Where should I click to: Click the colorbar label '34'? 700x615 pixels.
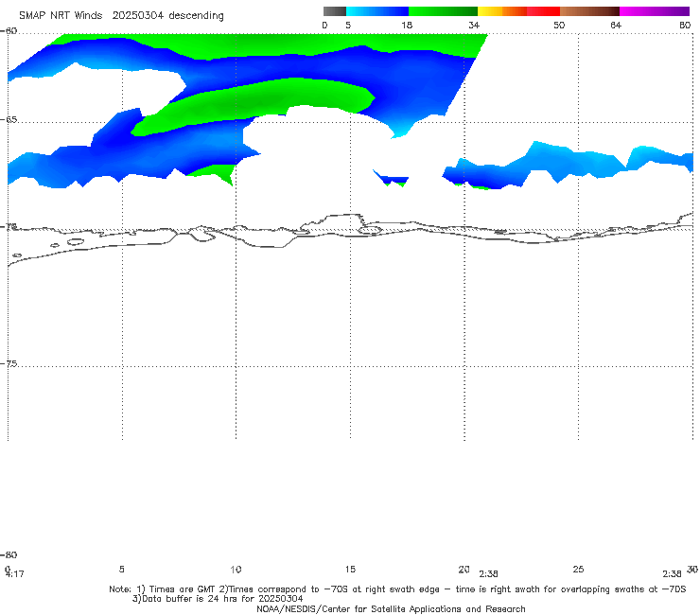(x=474, y=26)
